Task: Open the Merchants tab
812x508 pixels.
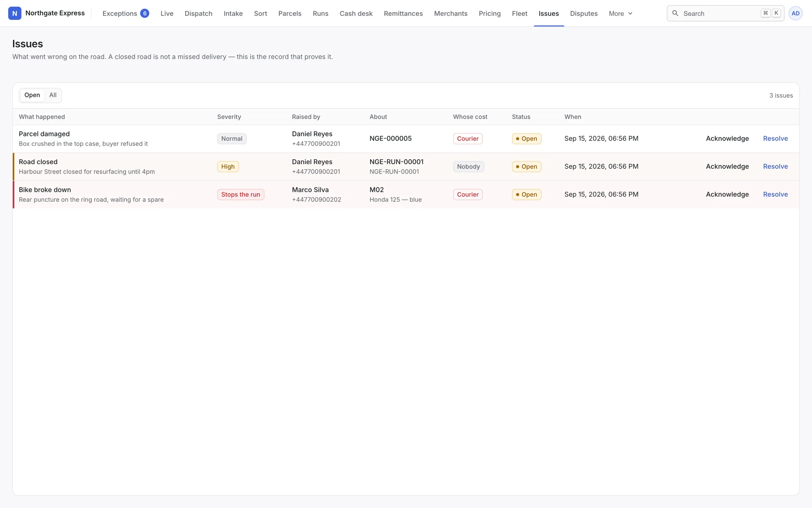Action: (x=451, y=13)
